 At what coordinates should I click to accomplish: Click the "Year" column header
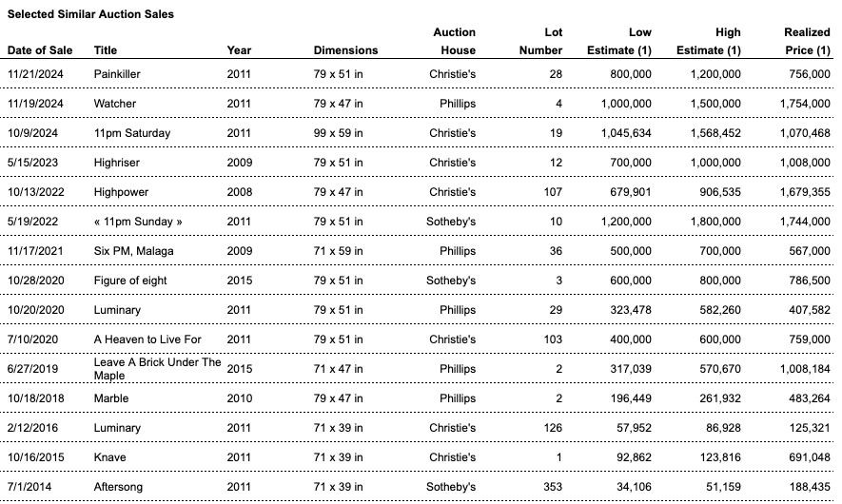[239, 49]
